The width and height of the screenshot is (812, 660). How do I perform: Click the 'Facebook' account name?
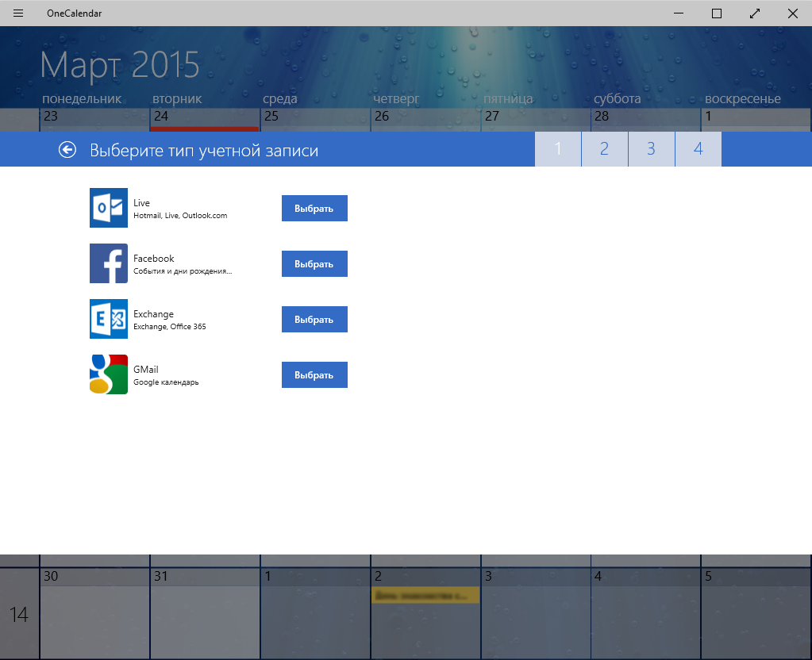(x=154, y=259)
